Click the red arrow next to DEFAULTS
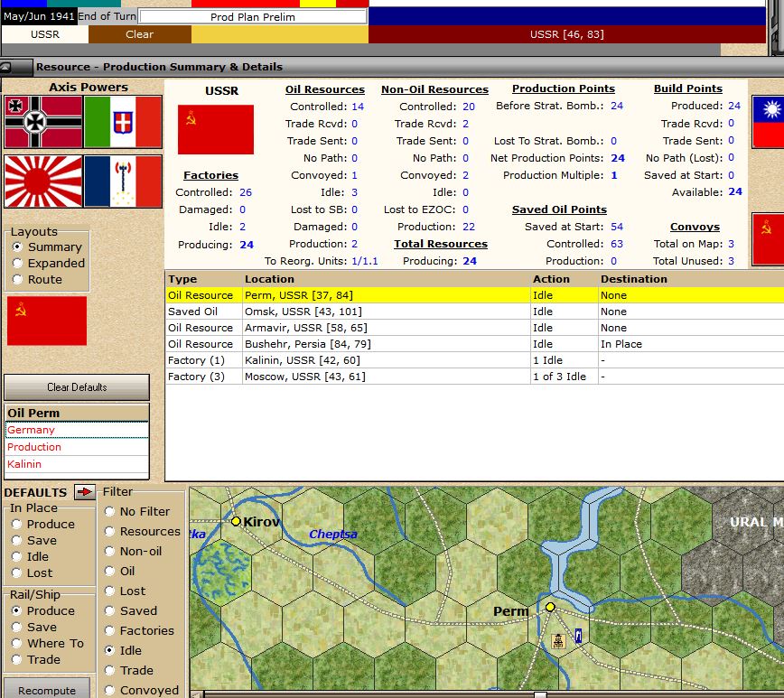 tap(85, 492)
